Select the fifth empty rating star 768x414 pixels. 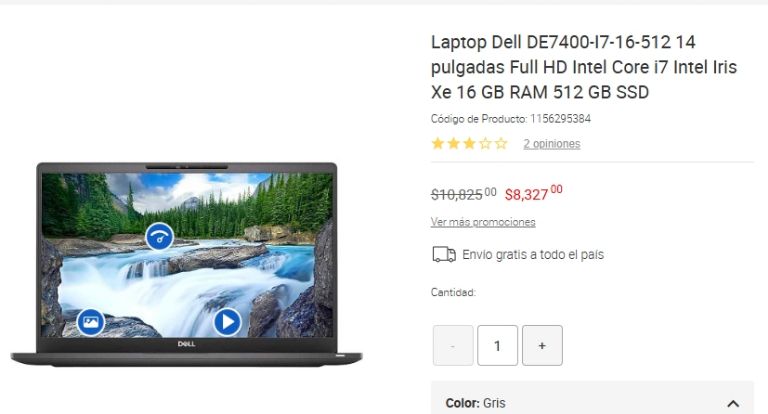coord(501,144)
